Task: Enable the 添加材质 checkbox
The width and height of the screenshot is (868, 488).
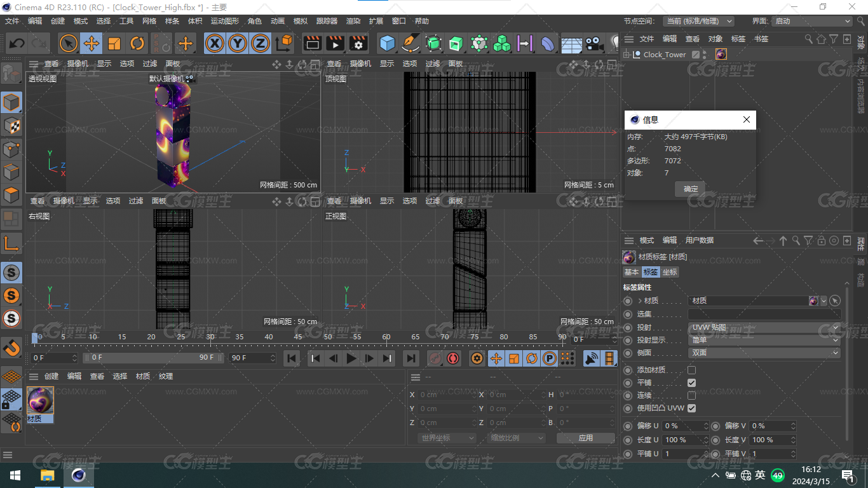Action: [x=691, y=370]
